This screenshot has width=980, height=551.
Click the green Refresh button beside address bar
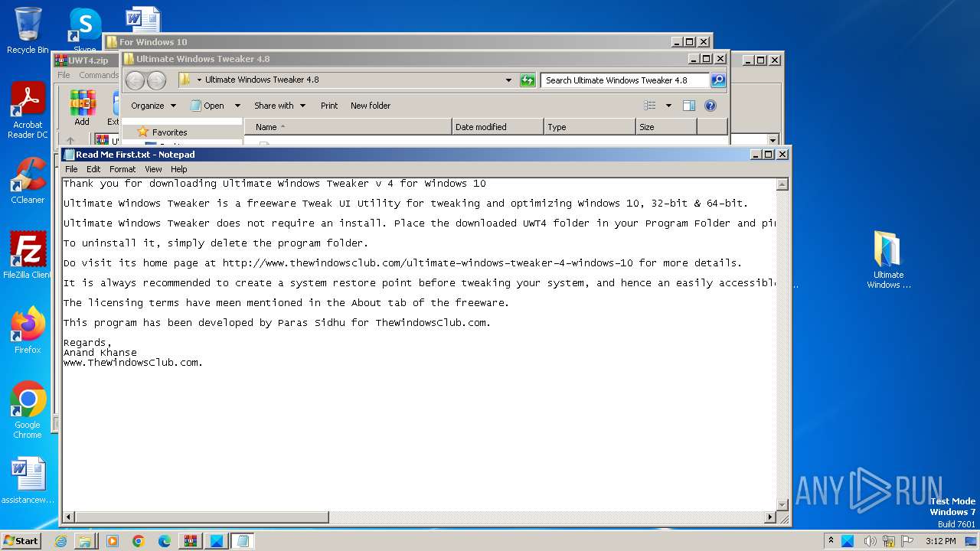[x=528, y=80]
